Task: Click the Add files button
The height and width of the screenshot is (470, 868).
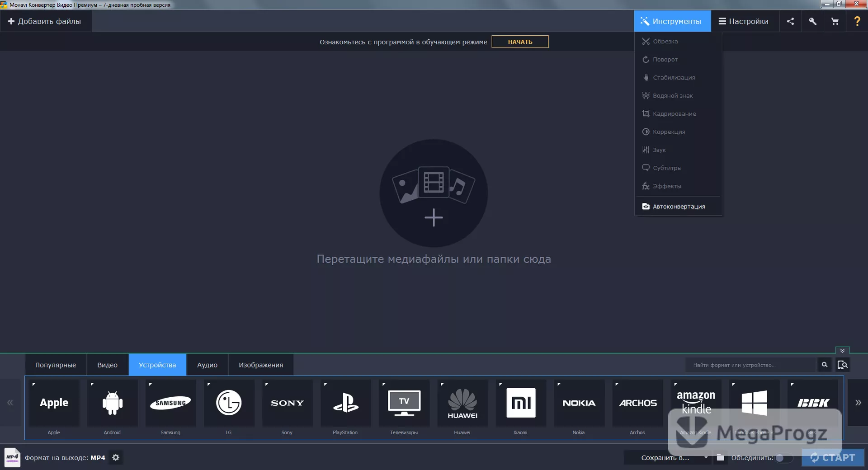Action: 45,21
